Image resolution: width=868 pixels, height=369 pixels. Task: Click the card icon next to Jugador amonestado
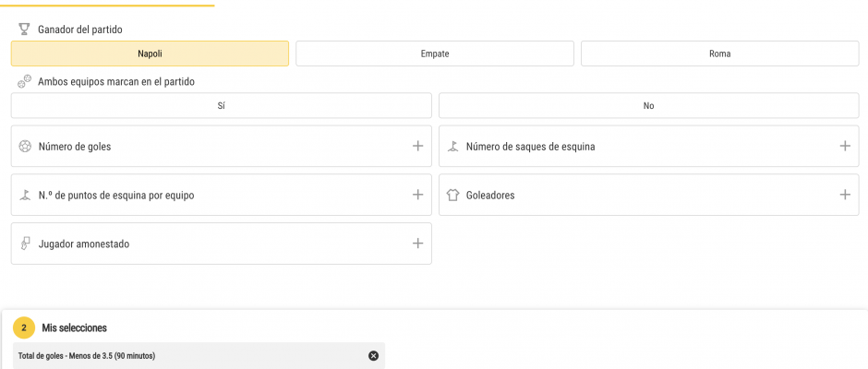[x=25, y=244]
